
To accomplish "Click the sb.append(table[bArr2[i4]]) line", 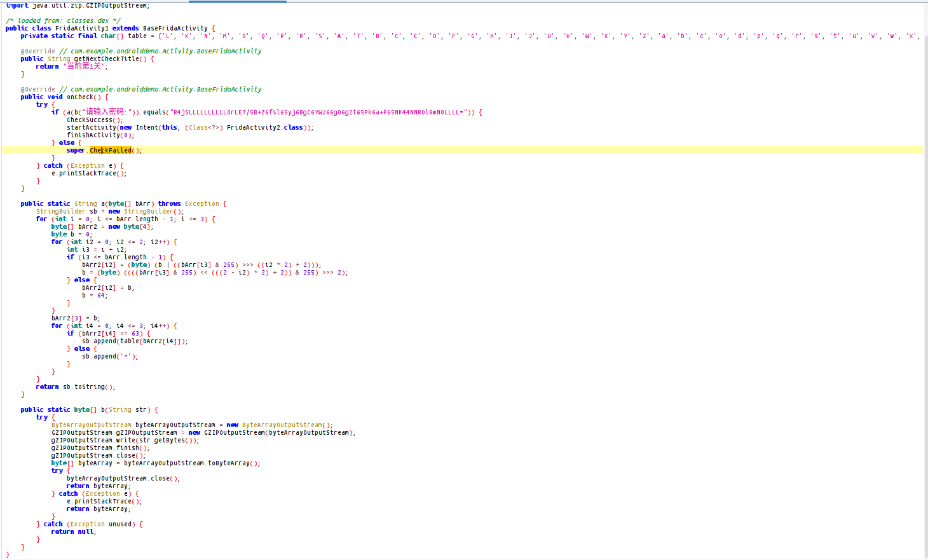I will pos(134,341).
